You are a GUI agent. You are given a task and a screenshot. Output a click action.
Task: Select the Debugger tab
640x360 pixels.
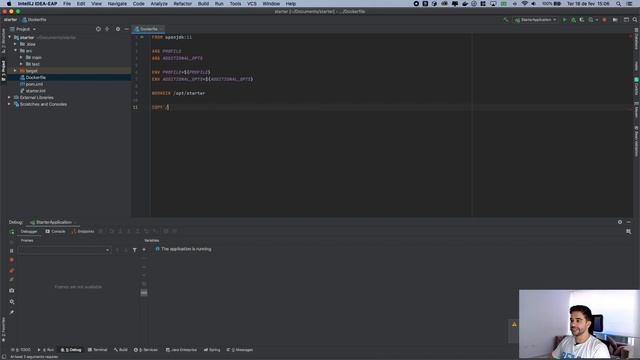(x=29, y=231)
